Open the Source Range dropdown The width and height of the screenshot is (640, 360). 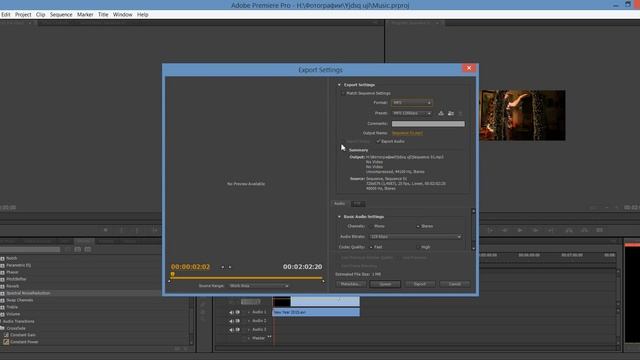tap(259, 286)
